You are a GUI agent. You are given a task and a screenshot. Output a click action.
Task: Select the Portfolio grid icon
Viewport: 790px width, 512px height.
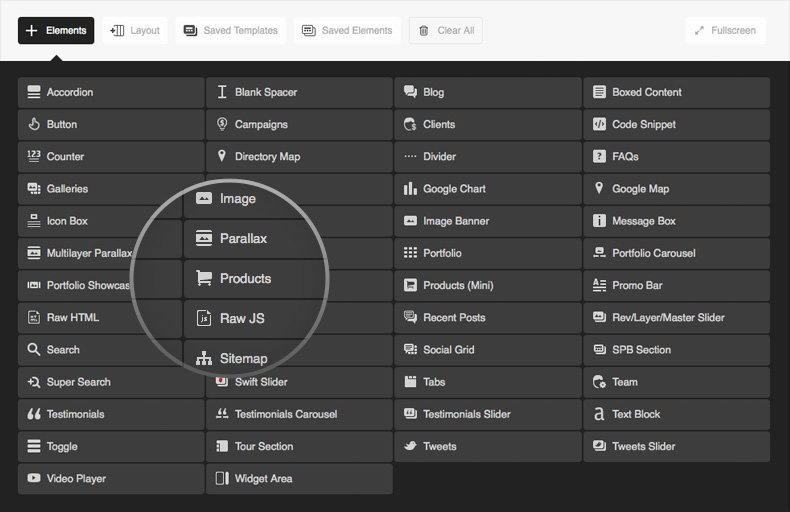(410, 253)
